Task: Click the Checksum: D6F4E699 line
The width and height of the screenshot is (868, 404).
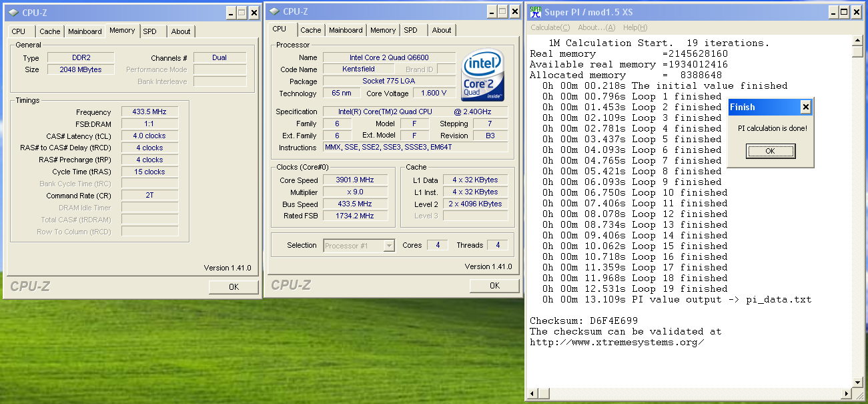Action: coord(584,321)
